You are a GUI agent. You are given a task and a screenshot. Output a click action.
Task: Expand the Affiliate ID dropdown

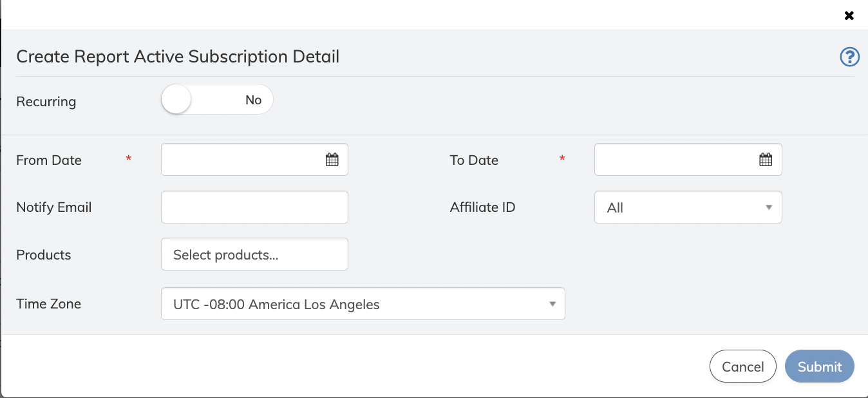(x=688, y=207)
